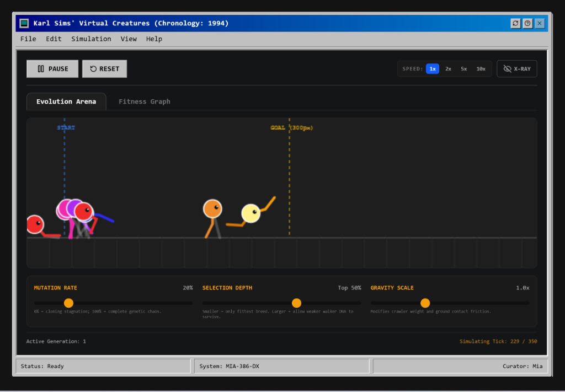Pause the simulation

[x=52, y=69]
